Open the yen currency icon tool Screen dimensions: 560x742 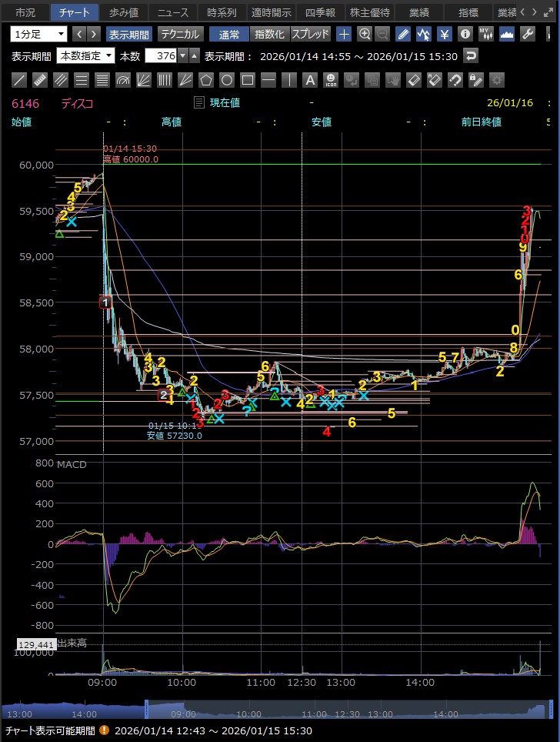445,34
